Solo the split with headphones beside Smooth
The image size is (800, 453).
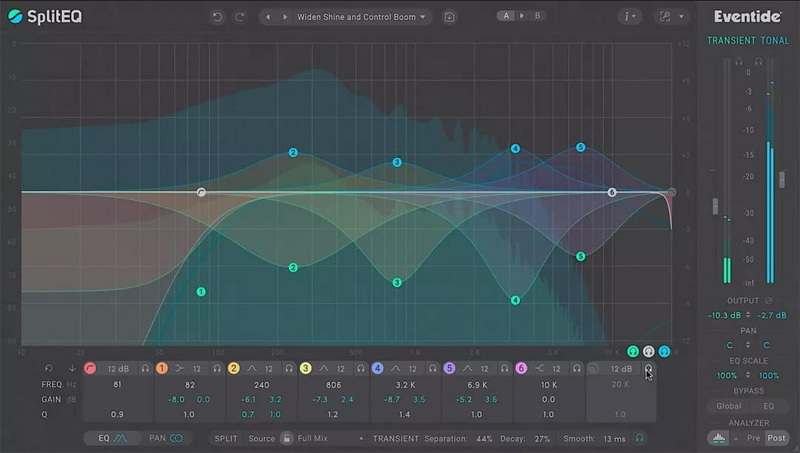tap(639, 438)
